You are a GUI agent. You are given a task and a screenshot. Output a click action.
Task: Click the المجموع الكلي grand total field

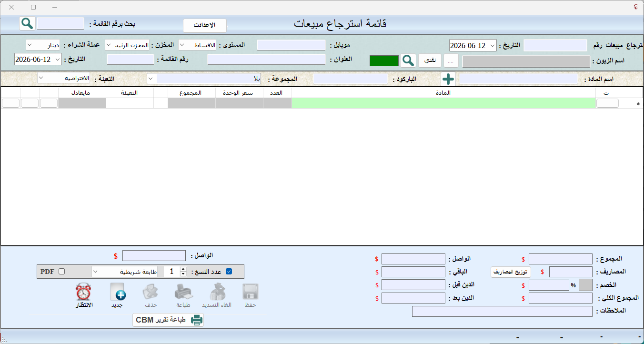click(x=561, y=298)
